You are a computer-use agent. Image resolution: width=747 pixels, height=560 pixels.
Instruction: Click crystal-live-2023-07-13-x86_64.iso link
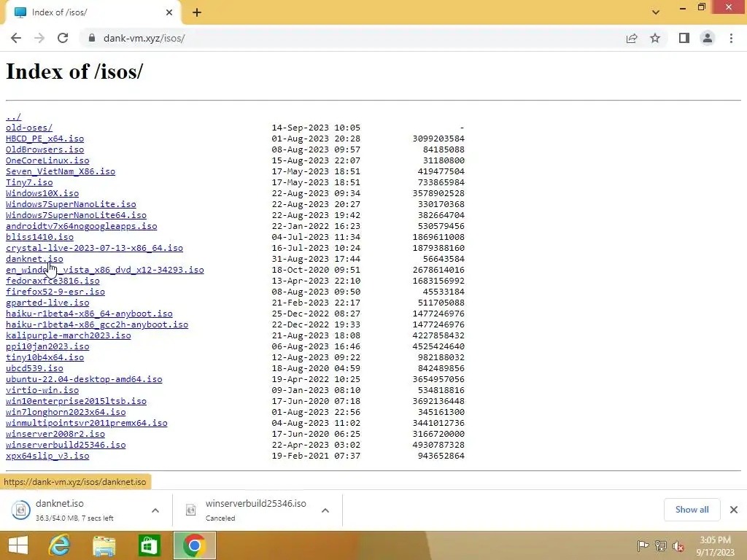click(x=94, y=248)
